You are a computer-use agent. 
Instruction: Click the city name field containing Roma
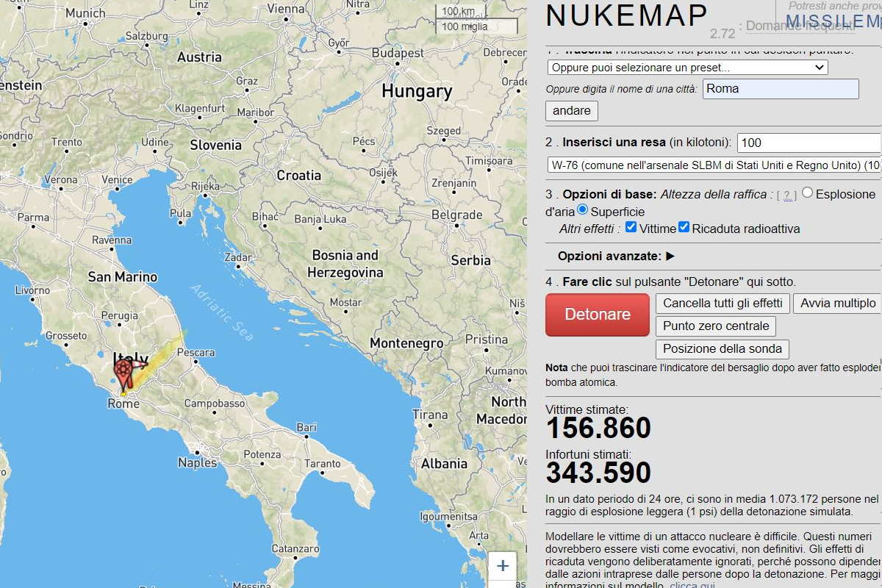pyautogui.click(x=781, y=89)
